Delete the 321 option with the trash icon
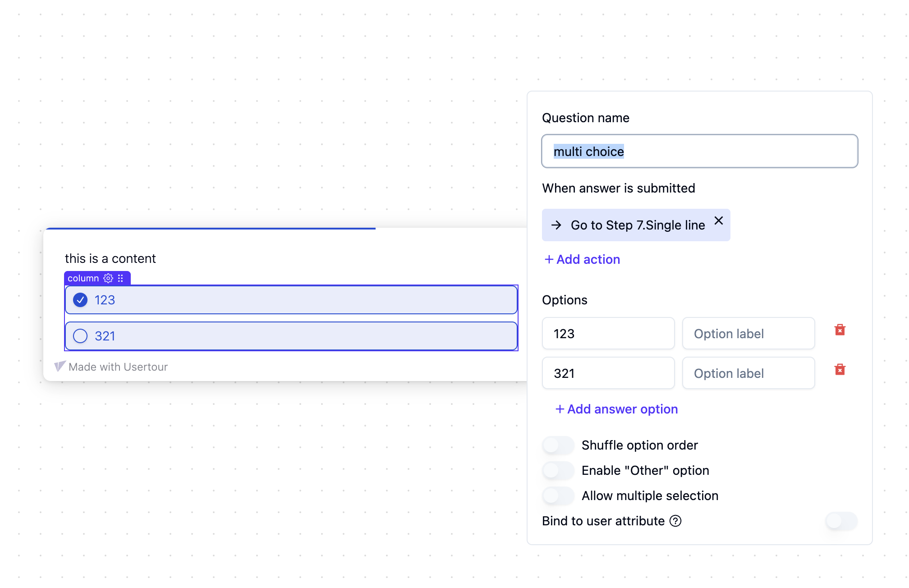The height and width of the screenshot is (588, 909). pos(840,370)
